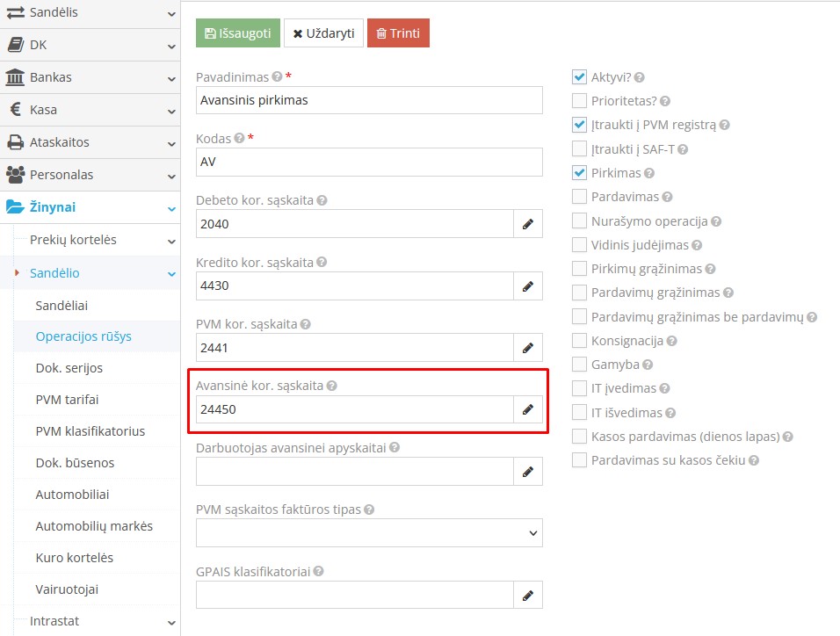Untick the Aktyvi? checkbox
840x636 pixels.
579,77
